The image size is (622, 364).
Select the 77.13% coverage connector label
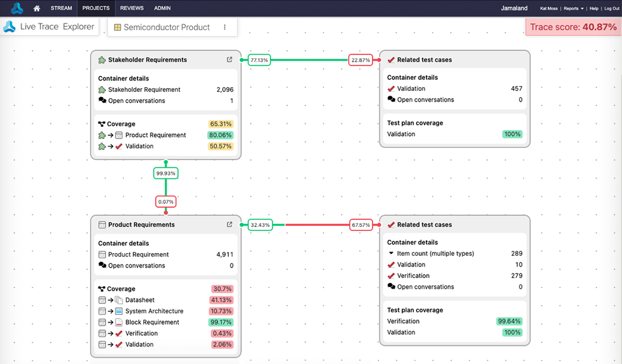[x=259, y=59]
